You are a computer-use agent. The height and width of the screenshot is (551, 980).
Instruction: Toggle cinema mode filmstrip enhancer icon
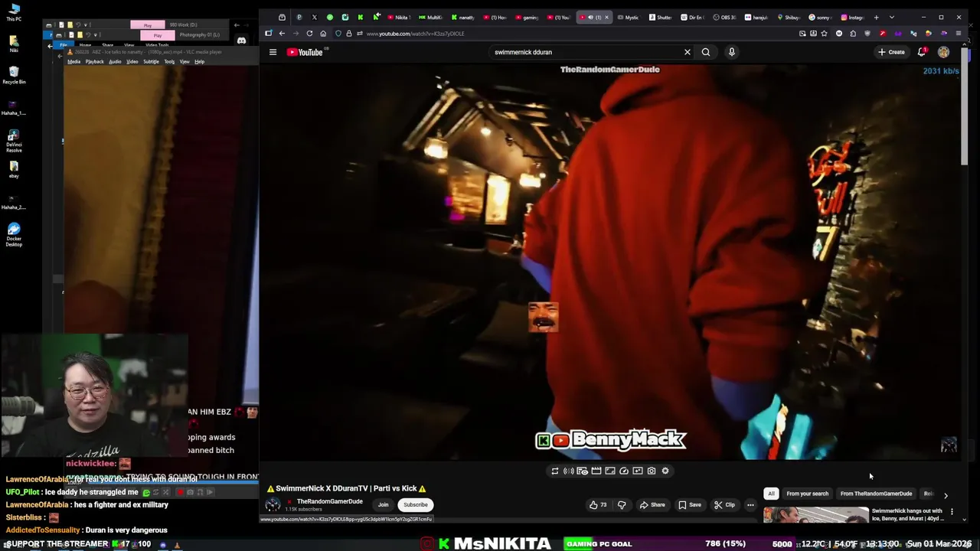(596, 471)
